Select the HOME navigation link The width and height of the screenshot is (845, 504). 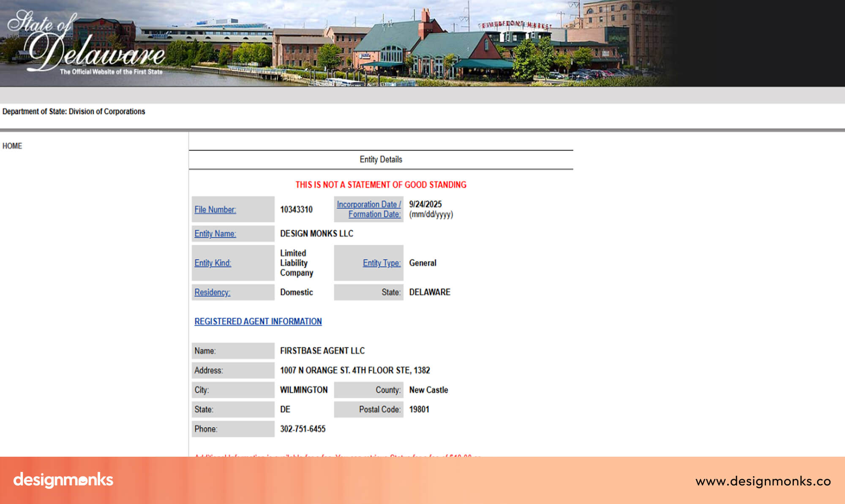point(13,146)
